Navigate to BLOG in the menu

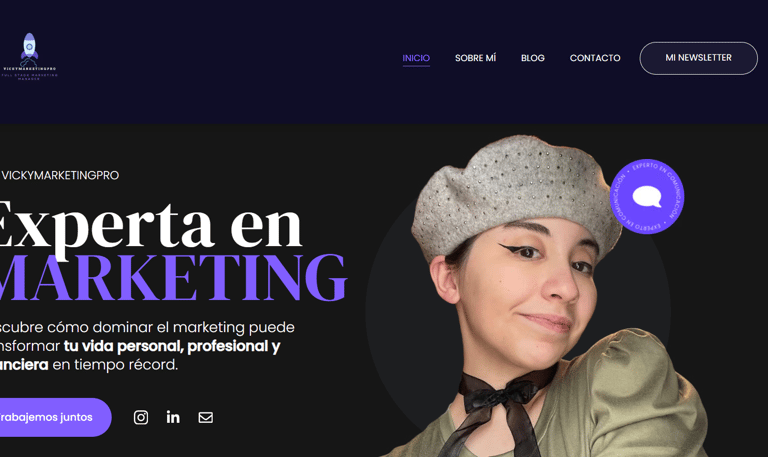pos(533,58)
